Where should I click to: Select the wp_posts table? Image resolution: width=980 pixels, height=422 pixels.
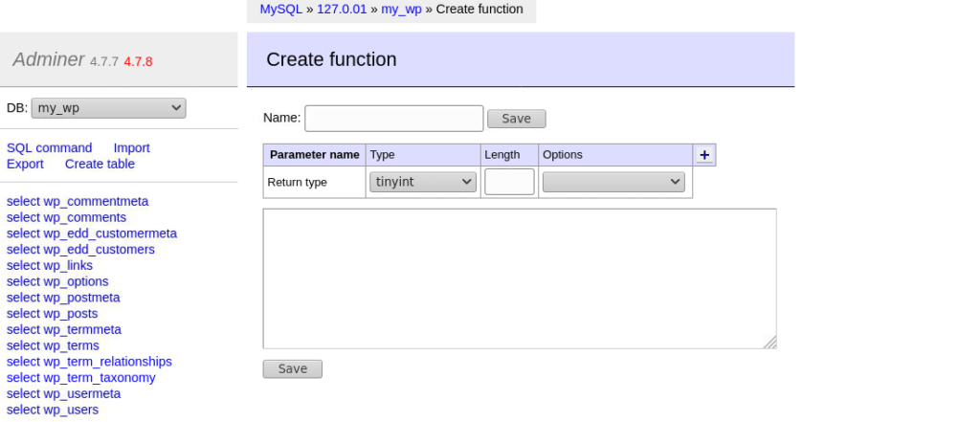tap(52, 314)
